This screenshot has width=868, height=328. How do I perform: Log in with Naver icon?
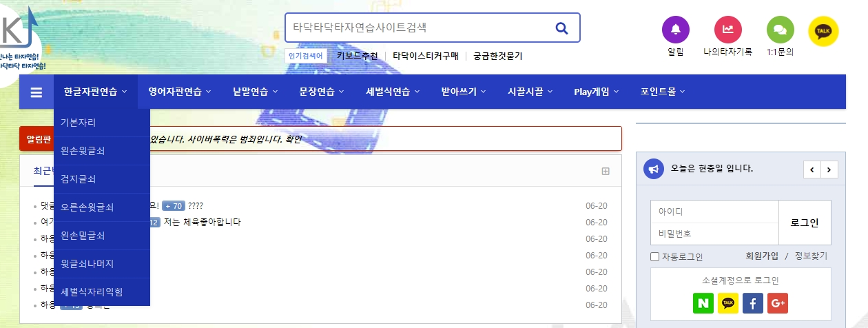point(703,303)
